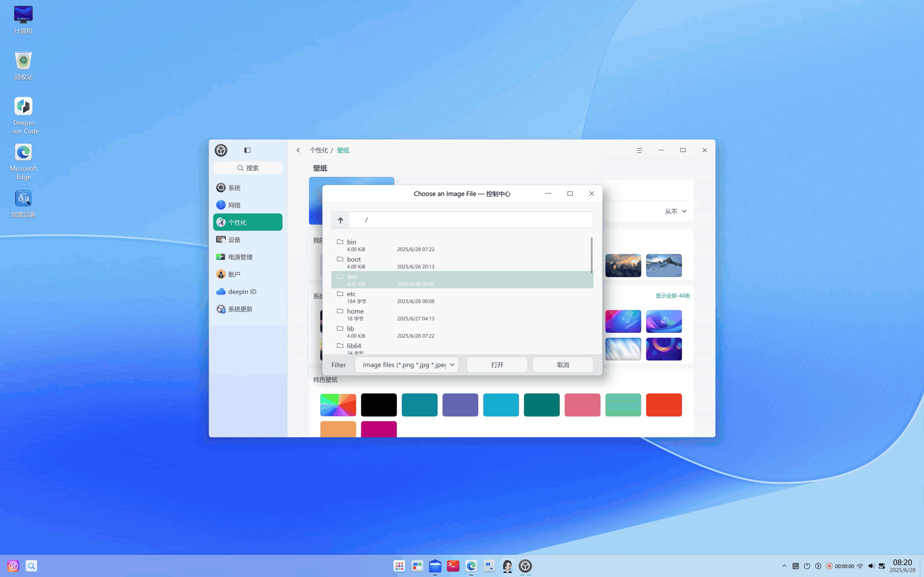Image resolution: width=924 pixels, height=577 pixels.
Task: Select 账户 in Control Center sidebar
Action: [248, 274]
